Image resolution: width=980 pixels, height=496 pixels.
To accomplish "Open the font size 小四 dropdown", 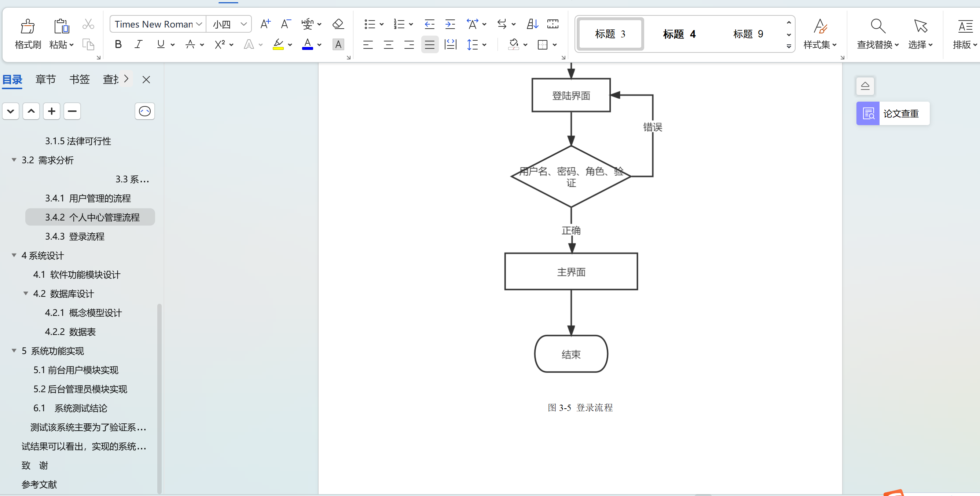I will pos(243,24).
